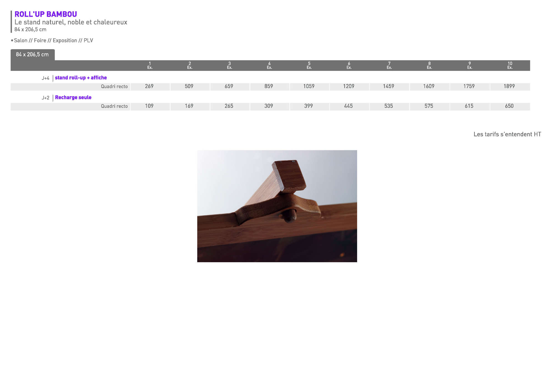The width and height of the screenshot is (555, 392).
Task: Click the first Quadri recto row label
Action: (x=114, y=86)
